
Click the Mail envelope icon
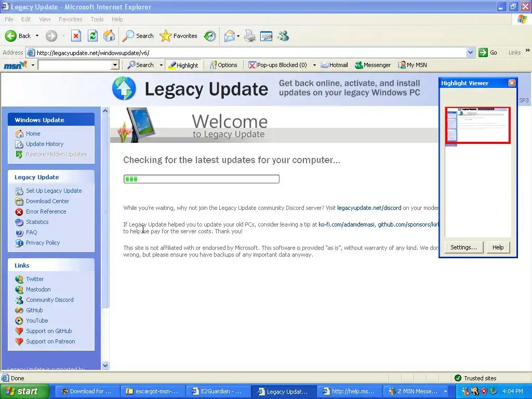tap(230, 36)
